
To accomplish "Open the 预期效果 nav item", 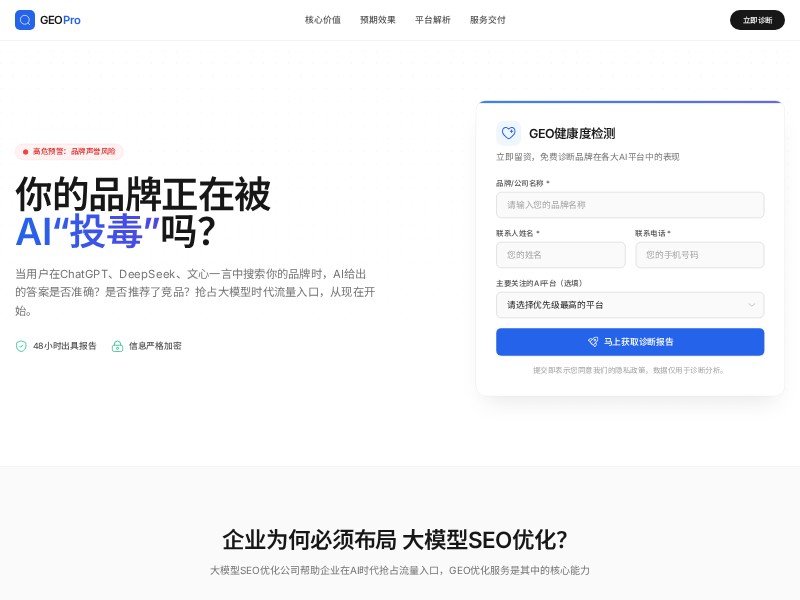I will 377,20.
